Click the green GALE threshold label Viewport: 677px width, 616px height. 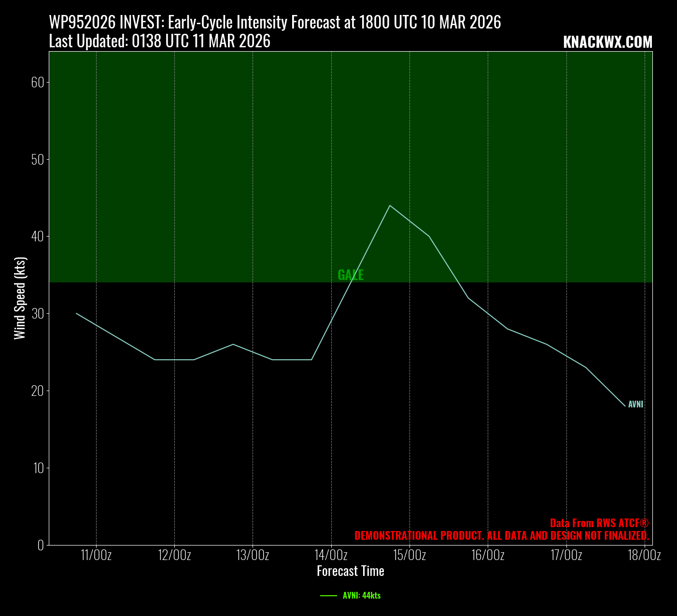351,275
